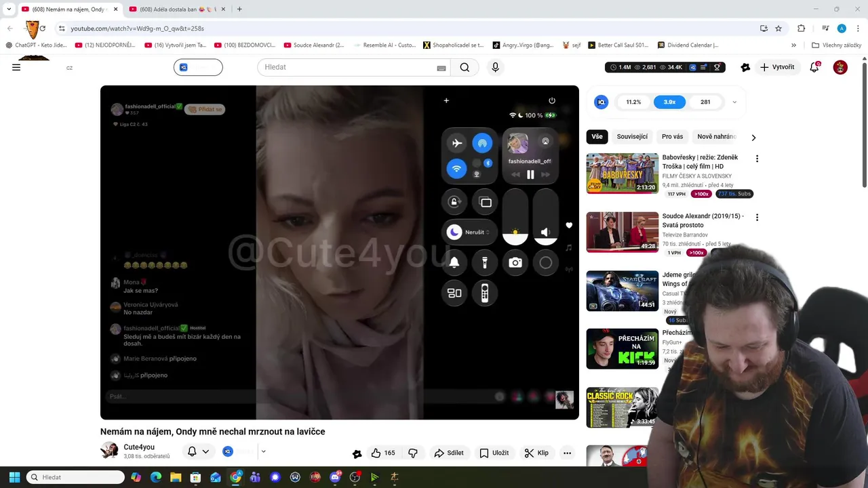The image size is (868, 488).
Task: Select the Související filter chip
Action: (632, 137)
